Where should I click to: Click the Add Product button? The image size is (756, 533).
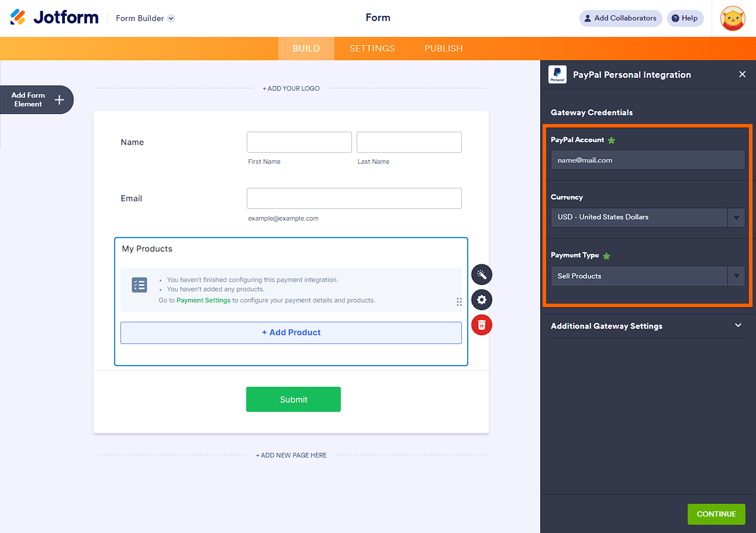point(291,332)
